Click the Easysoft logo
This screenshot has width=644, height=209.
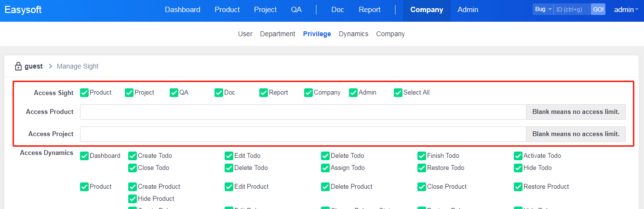(23, 10)
